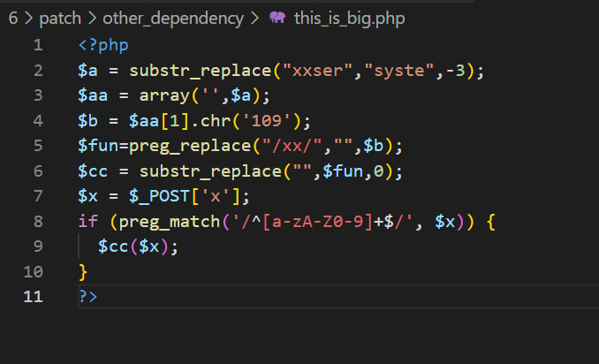Click line number 5 in gutter
This screenshot has height=364, width=599.
(x=38, y=146)
